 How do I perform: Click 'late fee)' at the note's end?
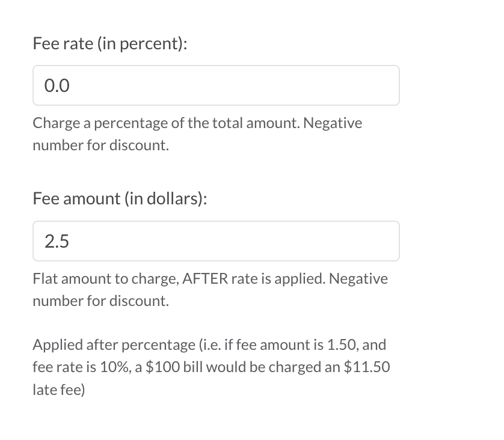pyautogui.click(x=58, y=390)
